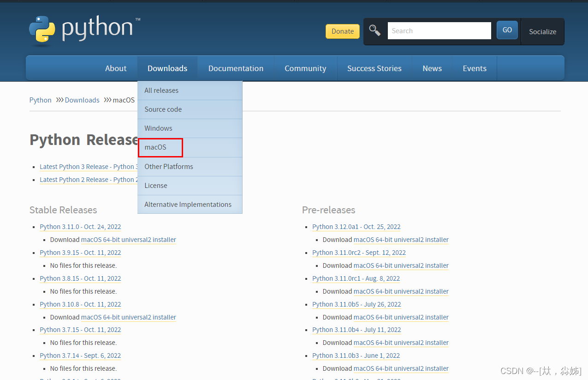Open Latest Python 2 Release link
This screenshot has width=588, height=380.
[89, 180]
